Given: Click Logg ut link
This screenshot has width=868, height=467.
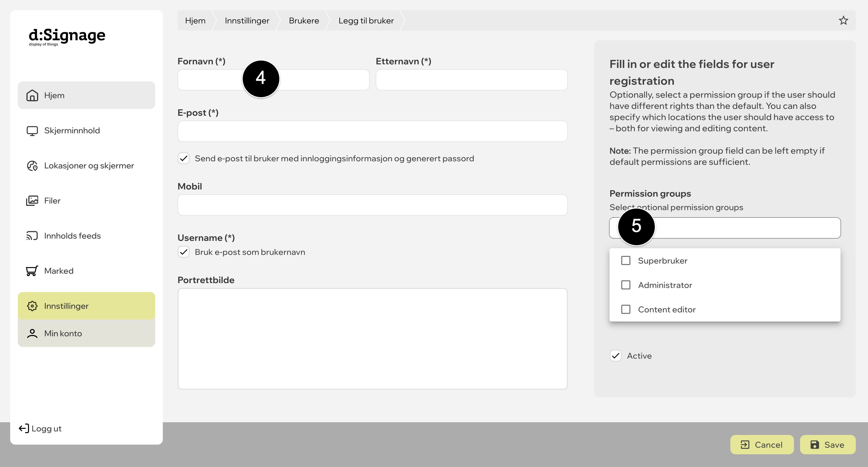Looking at the screenshot, I should 40,429.
